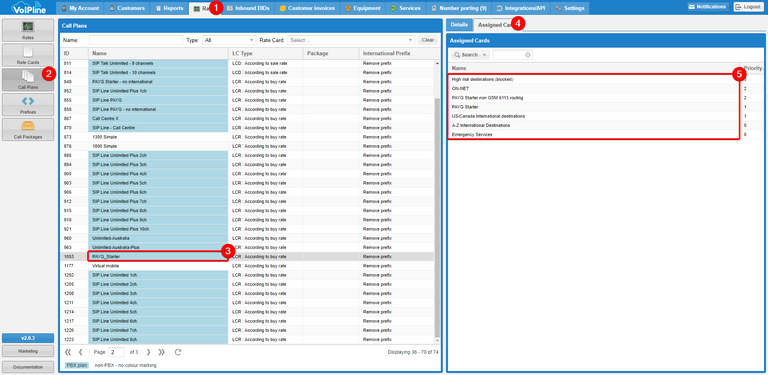Open the Customers tab
Viewport: 768px width, 375px height.
tap(127, 8)
